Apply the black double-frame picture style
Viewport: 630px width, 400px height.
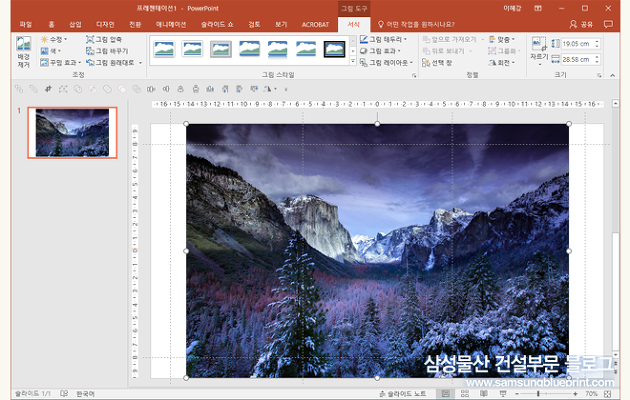(x=334, y=49)
